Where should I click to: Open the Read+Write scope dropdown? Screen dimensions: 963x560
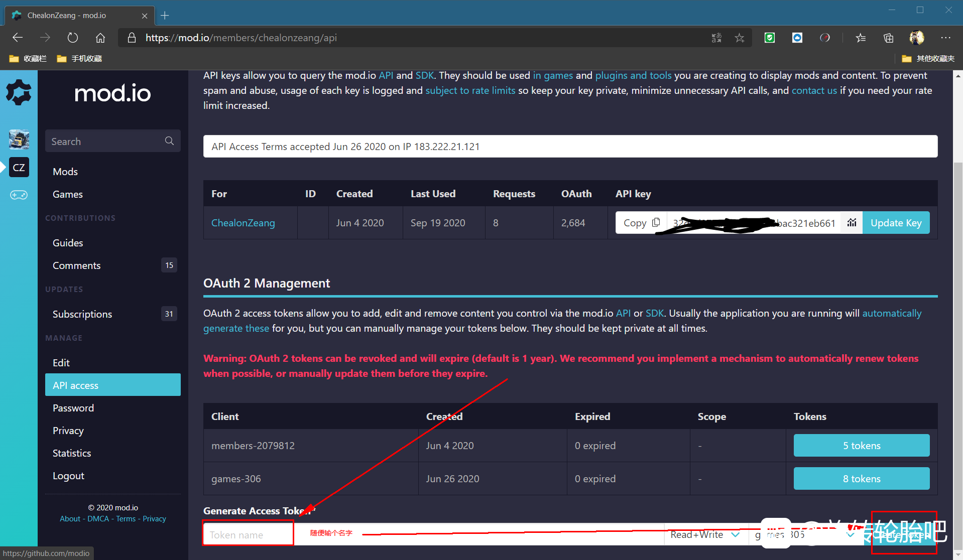click(x=705, y=534)
